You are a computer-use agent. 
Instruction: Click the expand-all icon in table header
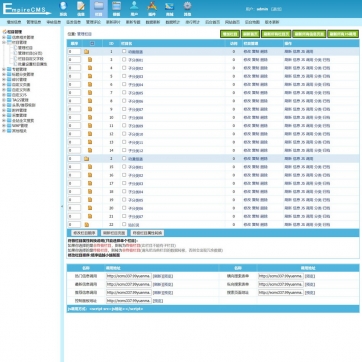(x=92, y=43)
